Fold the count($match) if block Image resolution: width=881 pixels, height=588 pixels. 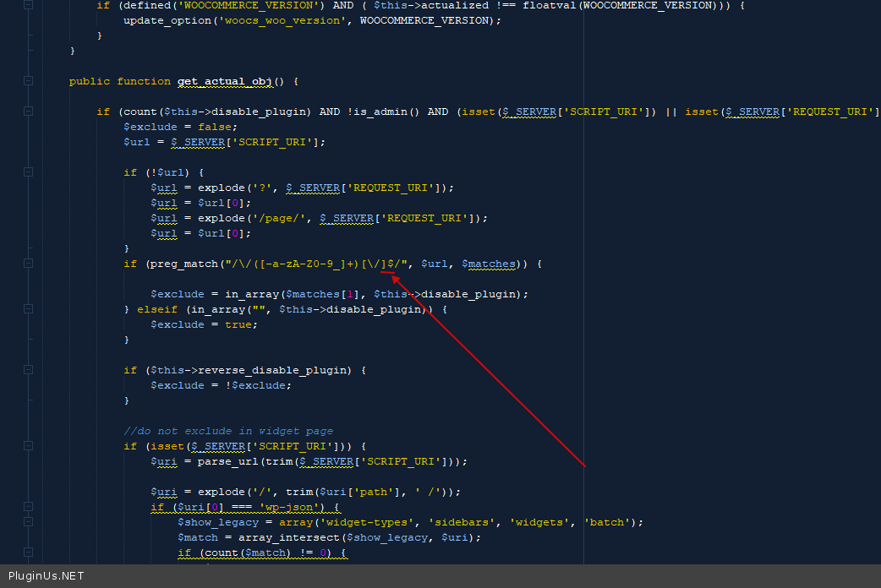28,553
